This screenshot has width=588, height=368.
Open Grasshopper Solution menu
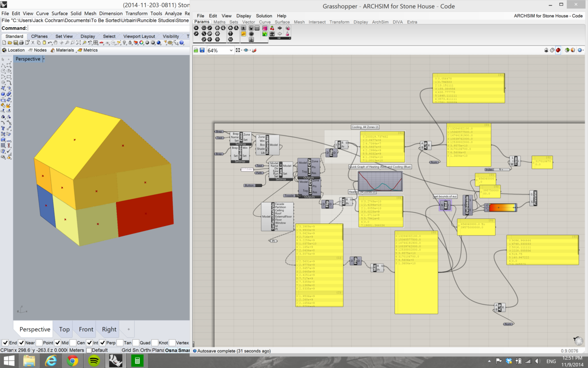[x=264, y=16]
